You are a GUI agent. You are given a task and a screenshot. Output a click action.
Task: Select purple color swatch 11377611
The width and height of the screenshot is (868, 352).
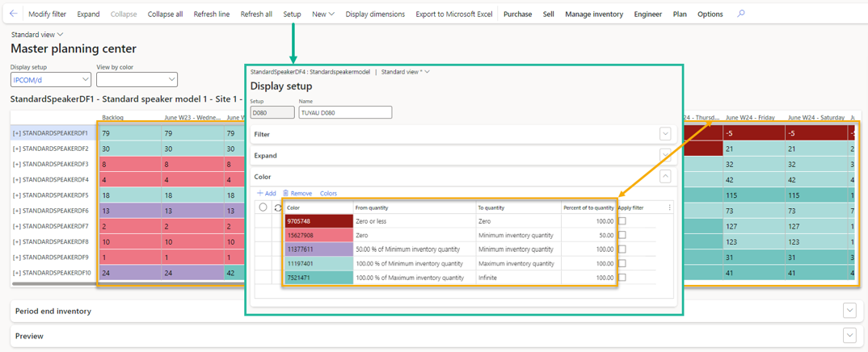[x=319, y=249]
